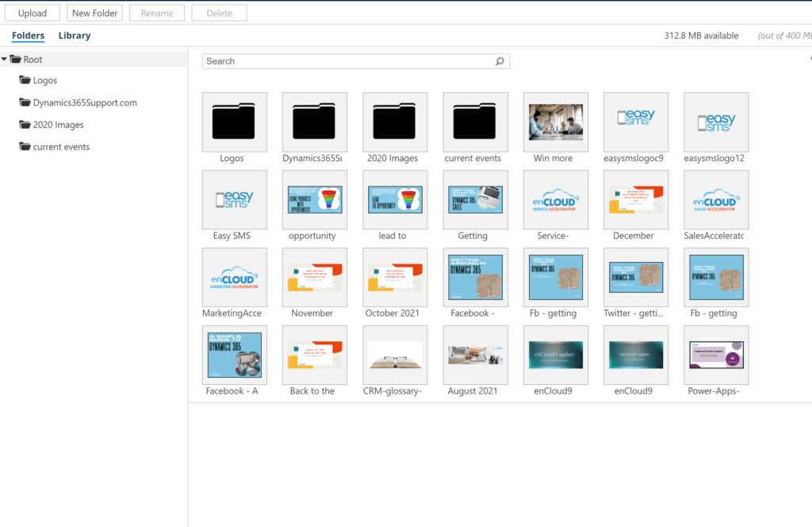Select the Facebook - thumbnail with brain image
The image size is (812, 527).
[x=476, y=277]
